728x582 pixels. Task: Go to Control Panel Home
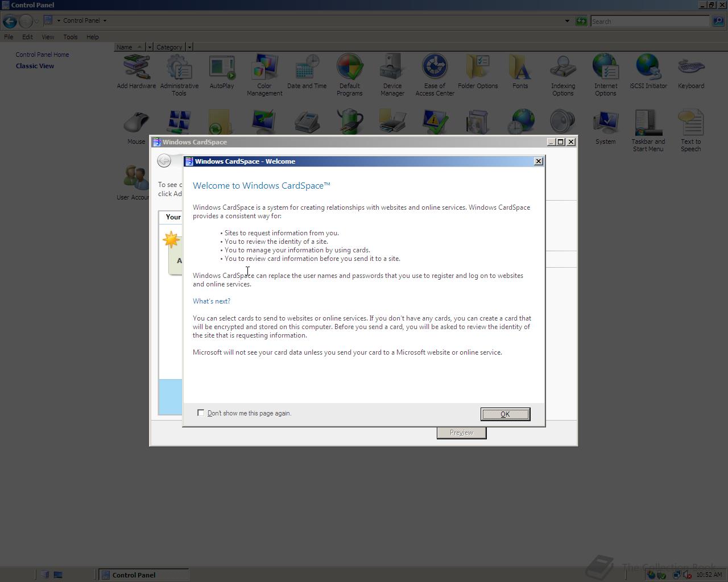click(x=42, y=55)
